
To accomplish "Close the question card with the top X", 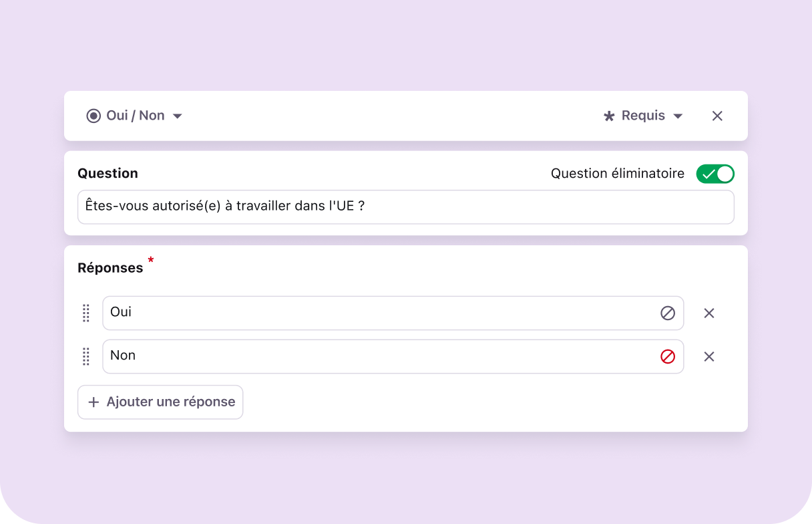I will coord(717,115).
